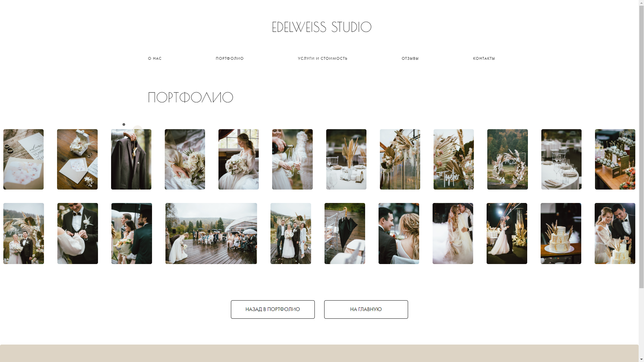This screenshot has width=644, height=362.
Task: View the hanging dark suit jacket photo
Action: tap(131, 159)
